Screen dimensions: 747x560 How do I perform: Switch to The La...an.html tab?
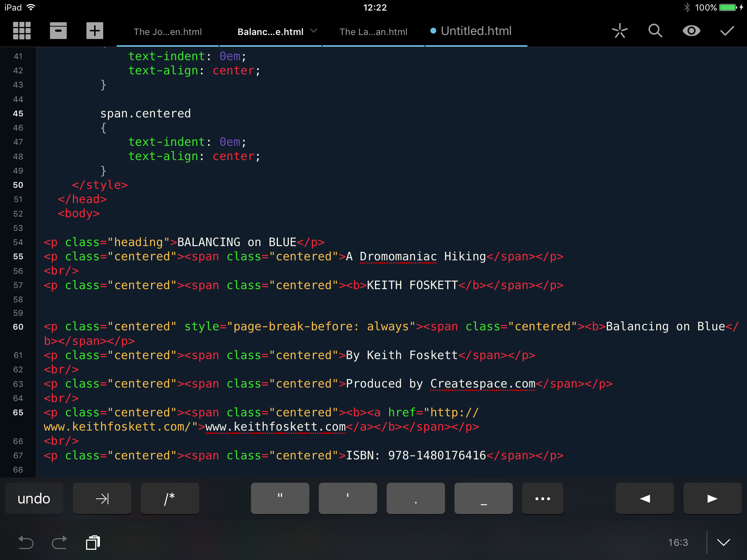tap(373, 32)
